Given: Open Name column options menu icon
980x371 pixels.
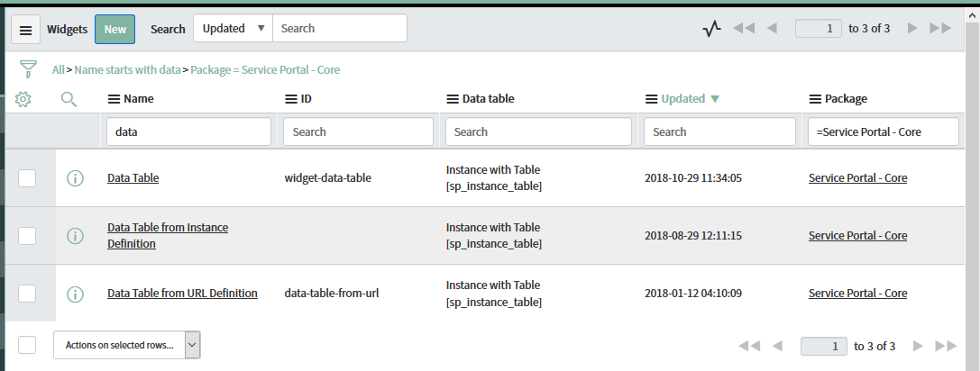Looking at the screenshot, I should pos(114,99).
